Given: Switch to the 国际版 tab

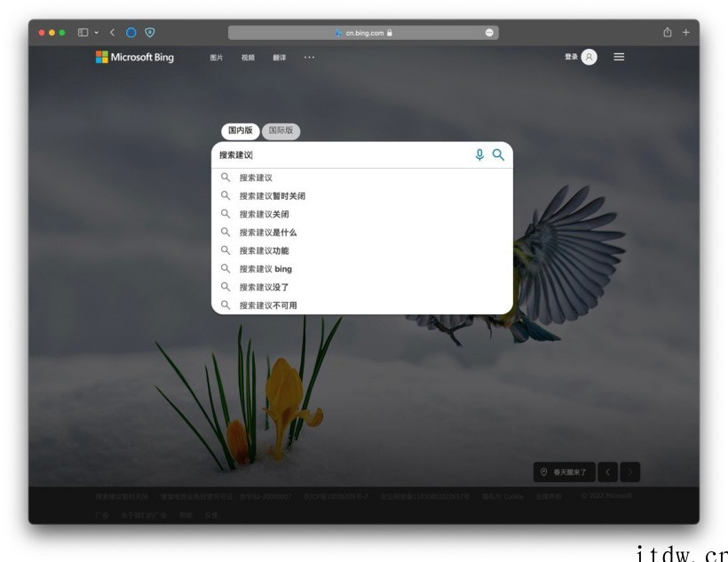Looking at the screenshot, I should click(281, 131).
